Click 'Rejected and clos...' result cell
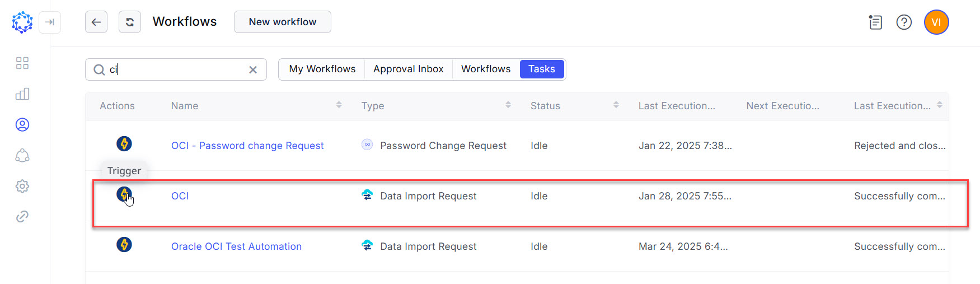This screenshot has height=284, width=980. tap(900, 146)
